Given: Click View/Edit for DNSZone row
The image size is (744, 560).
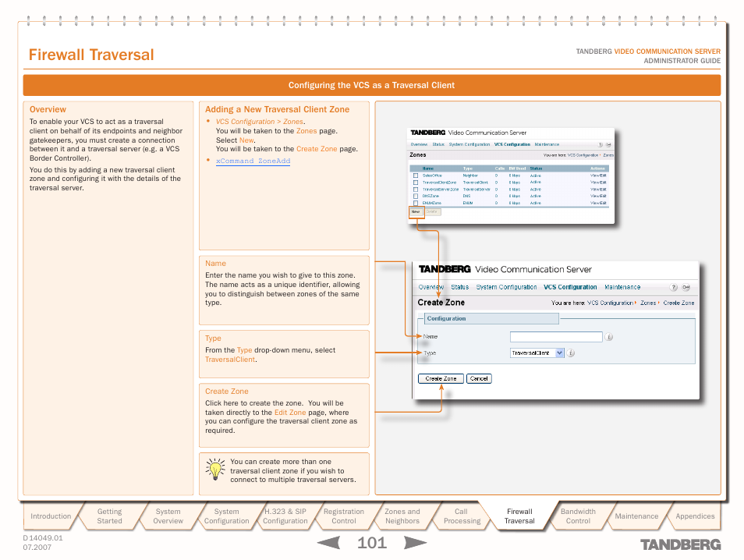Looking at the screenshot, I should point(598,196).
